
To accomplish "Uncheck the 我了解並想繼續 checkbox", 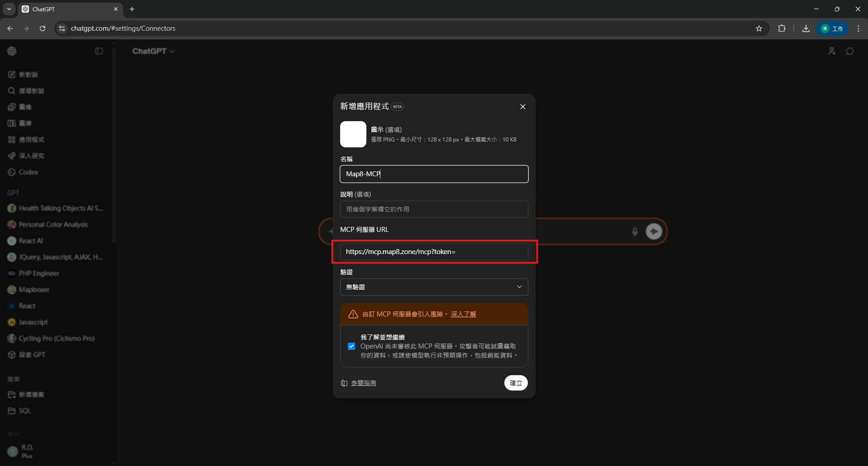I will click(351, 346).
